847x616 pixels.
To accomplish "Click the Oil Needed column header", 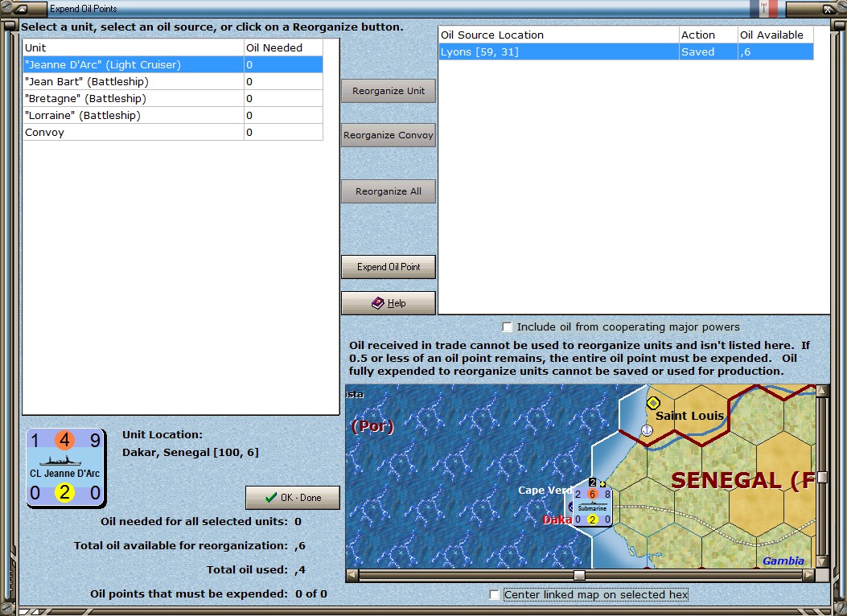I will click(284, 47).
